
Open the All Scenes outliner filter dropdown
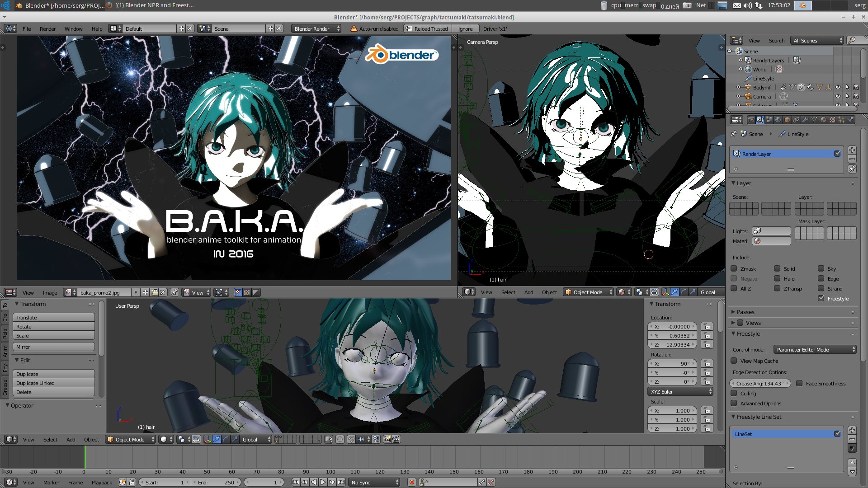click(x=818, y=40)
